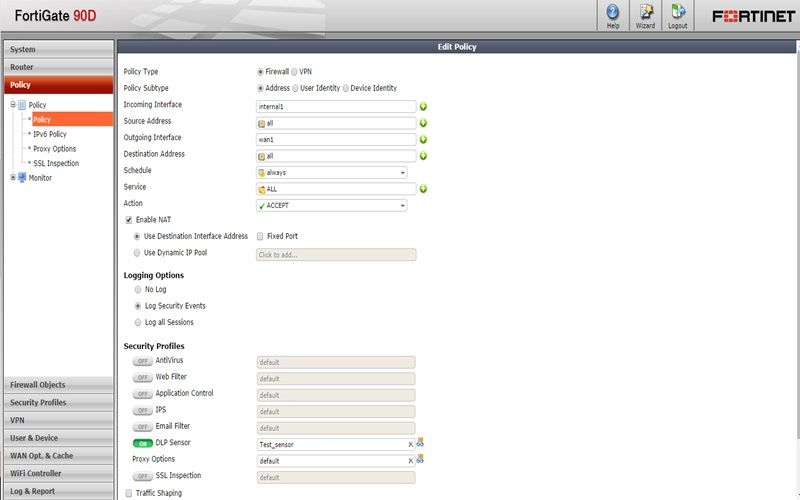Image resolution: width=800 pixels, height=500 pixels.
Task: Click green plus beside Incoming Interface
Action: click(x=423, y=107)
